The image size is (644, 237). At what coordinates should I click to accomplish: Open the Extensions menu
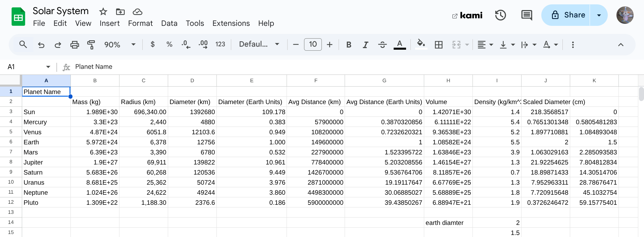click(x=231, y=23)
